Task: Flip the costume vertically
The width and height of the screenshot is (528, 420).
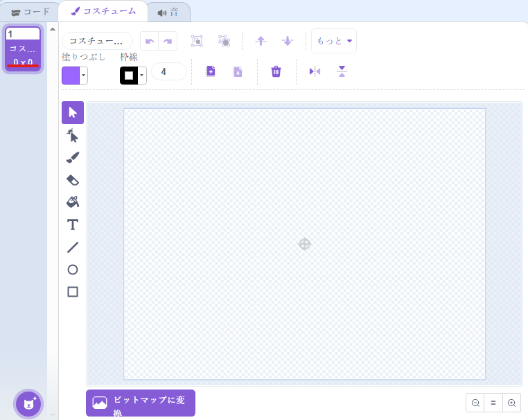Action: pos(342,71)
